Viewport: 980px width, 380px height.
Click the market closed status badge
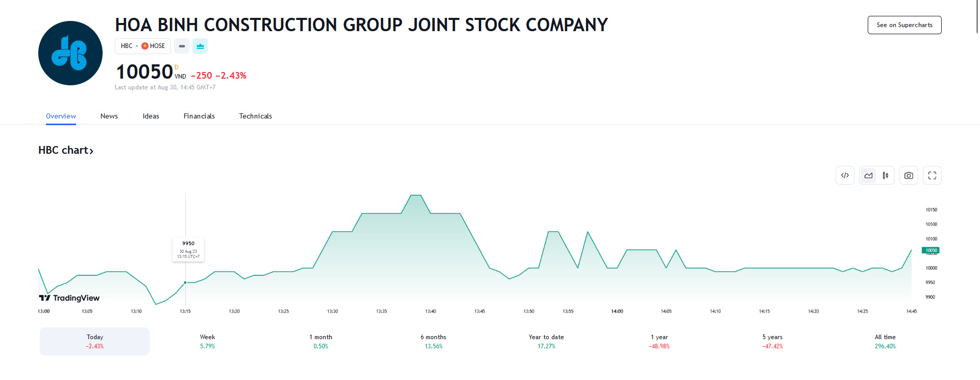(182, 46)
